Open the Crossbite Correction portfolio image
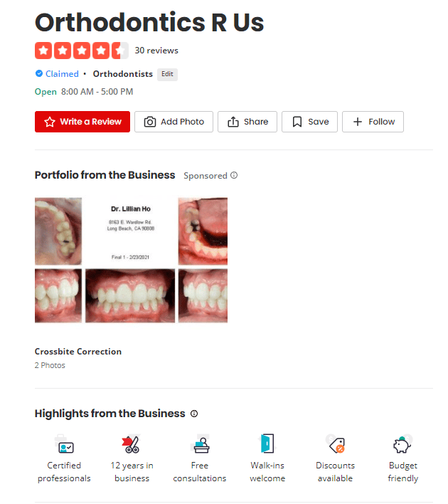 click(x=131, y=260)
